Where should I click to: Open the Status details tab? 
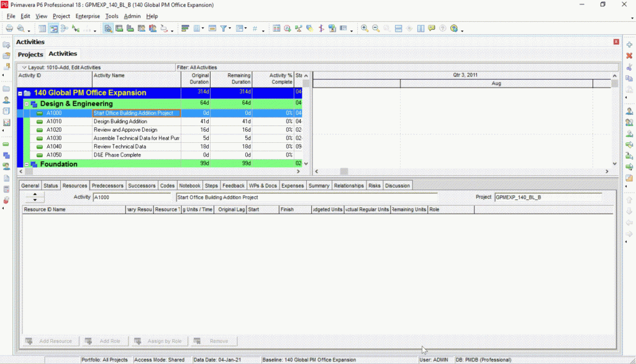pyautogui.click(x=51, y=186)
